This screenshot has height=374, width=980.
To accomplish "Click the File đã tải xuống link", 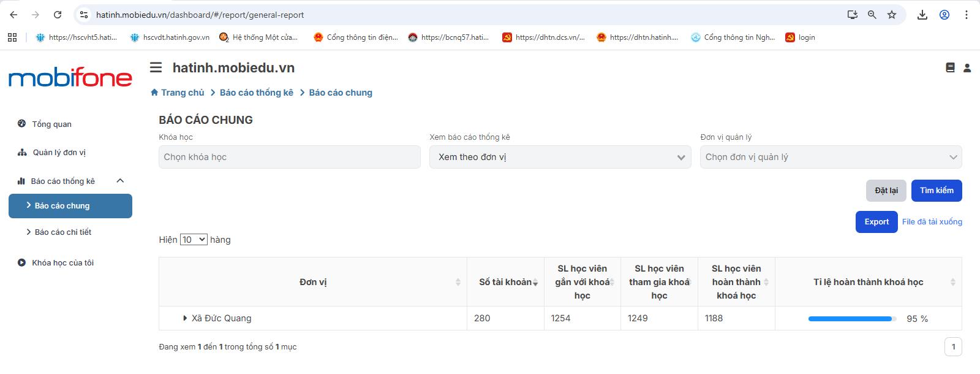I will [932, 222].
